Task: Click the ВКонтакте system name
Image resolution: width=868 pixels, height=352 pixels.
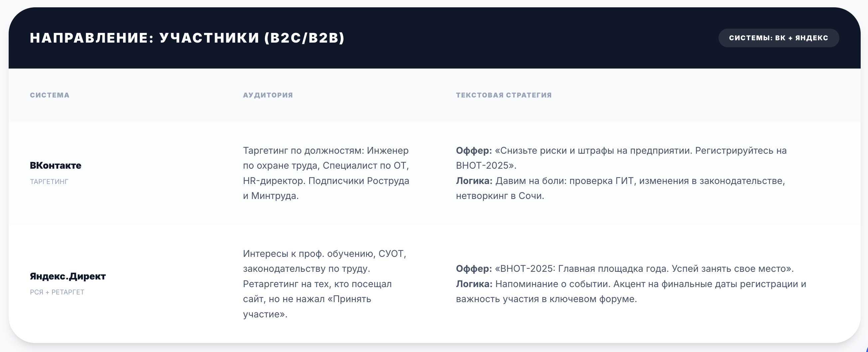Action: pyautogui.click(x=56, y=165)
